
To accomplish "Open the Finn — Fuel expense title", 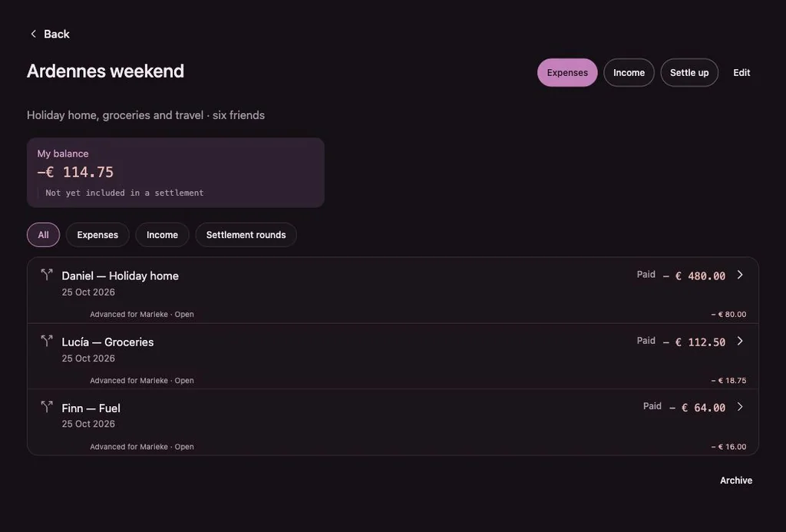I will pyautogui.click(x=91, y=408).
